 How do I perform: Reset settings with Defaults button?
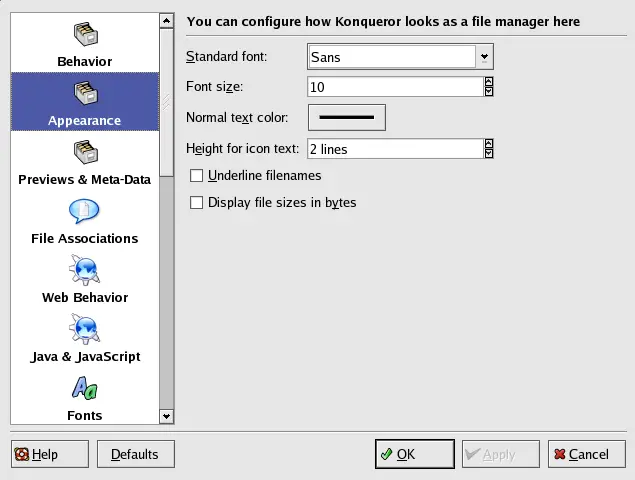click(x=135, y=454)
